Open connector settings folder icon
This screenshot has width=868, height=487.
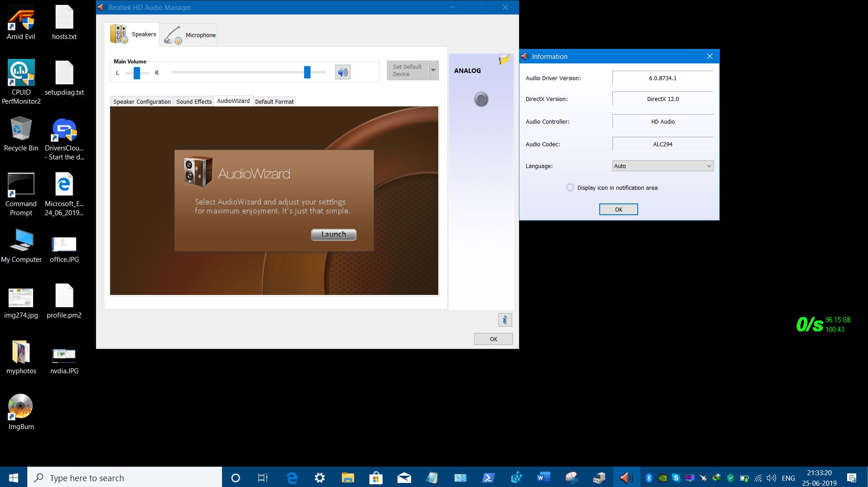pos(504,59)
